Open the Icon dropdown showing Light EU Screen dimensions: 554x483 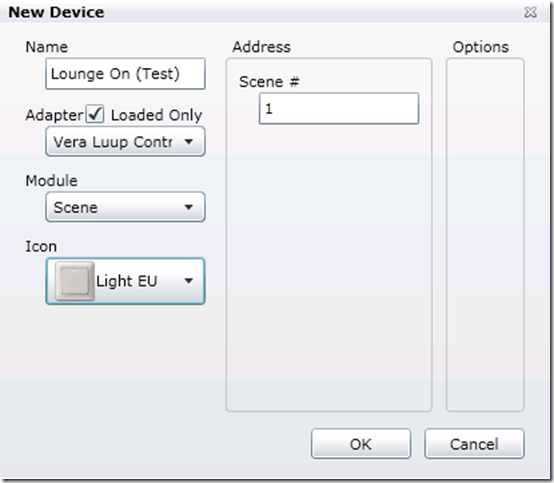125,281
